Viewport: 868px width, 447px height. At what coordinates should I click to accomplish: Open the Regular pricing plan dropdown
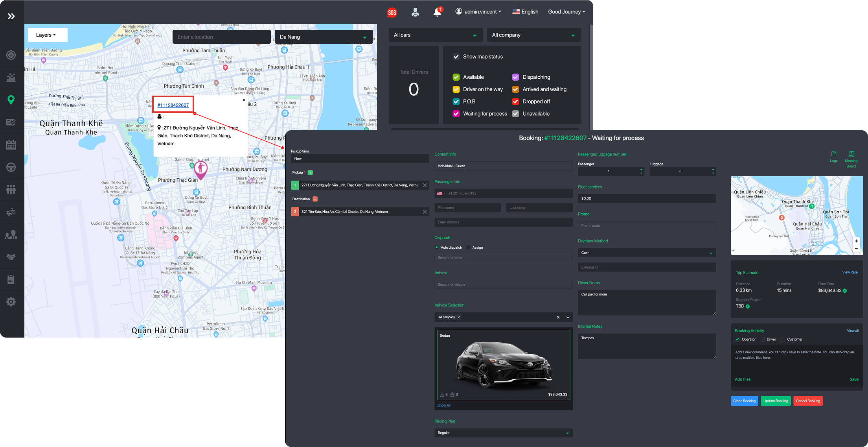[x=503, y=433]
